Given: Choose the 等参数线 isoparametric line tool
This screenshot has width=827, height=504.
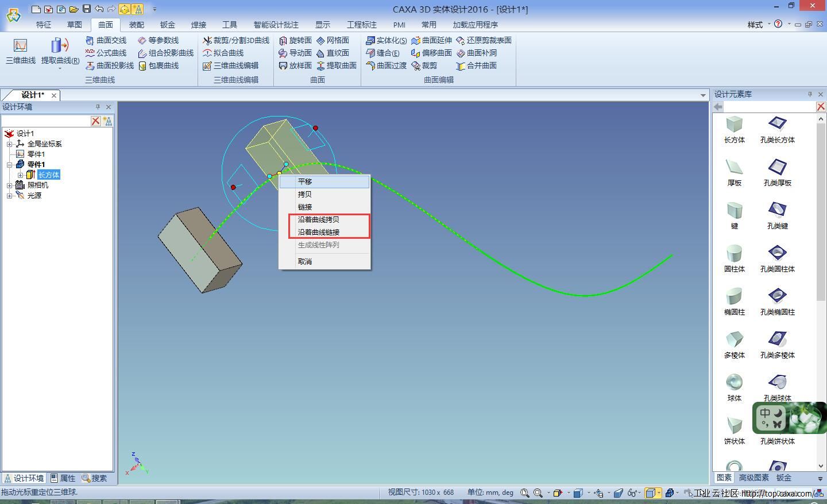Looking at the screenshot, I should tap(158, 40).
